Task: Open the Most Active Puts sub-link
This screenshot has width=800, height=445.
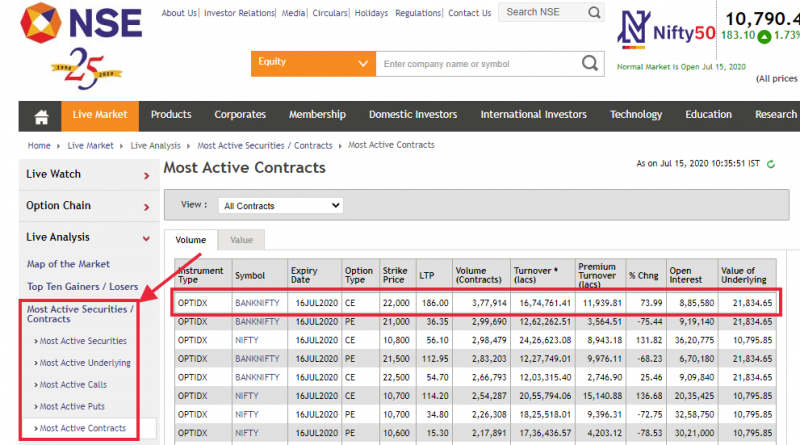Action: [x=72, y=407]
